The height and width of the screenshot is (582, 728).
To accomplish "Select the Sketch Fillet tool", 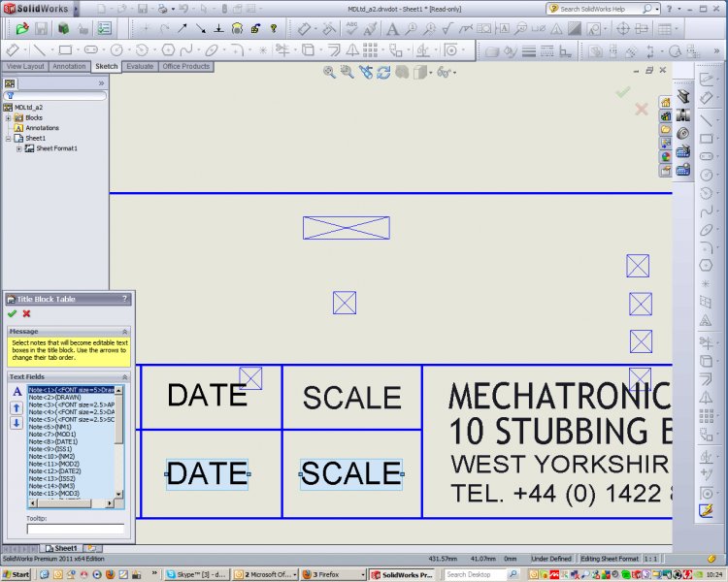I will [237, 49].
